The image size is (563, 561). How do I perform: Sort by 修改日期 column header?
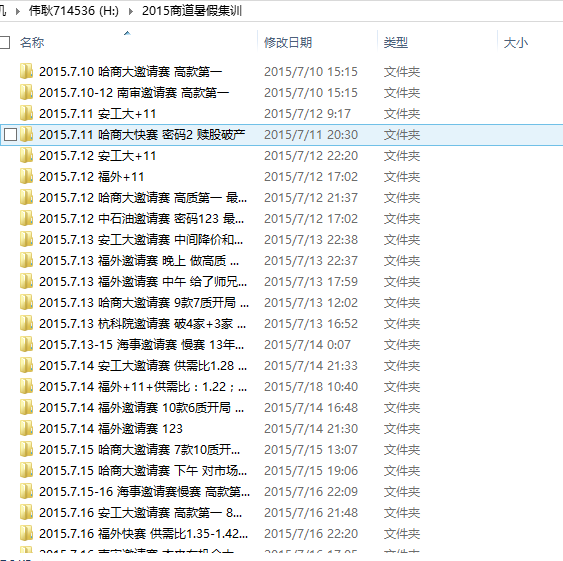tap(288, 42)
